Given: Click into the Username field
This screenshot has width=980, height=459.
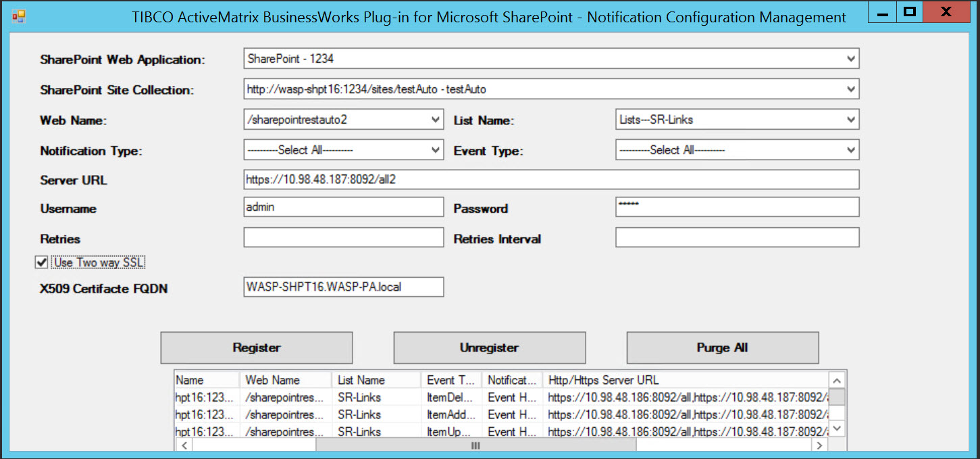Looking at the screenshot, I should [343, 208].
